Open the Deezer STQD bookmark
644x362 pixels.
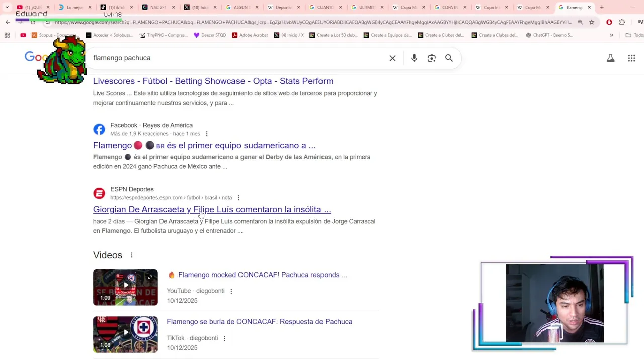click(210, 35)
